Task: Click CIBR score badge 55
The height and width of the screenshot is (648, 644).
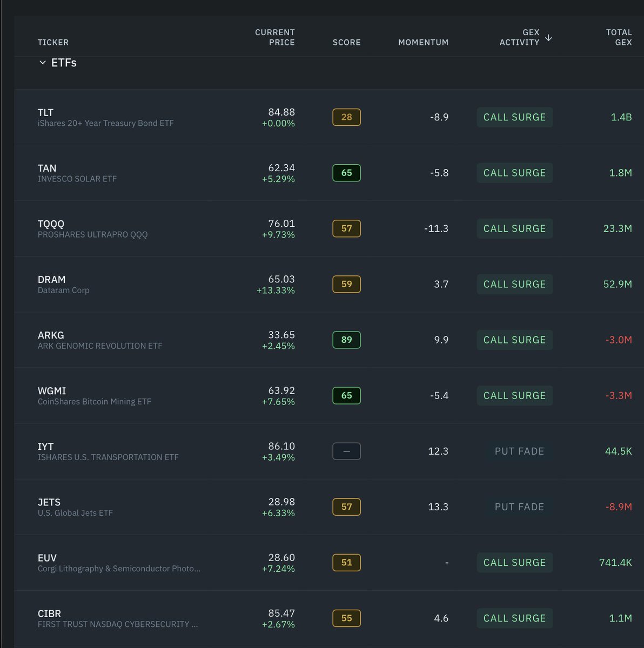Action: click(346, 618)
